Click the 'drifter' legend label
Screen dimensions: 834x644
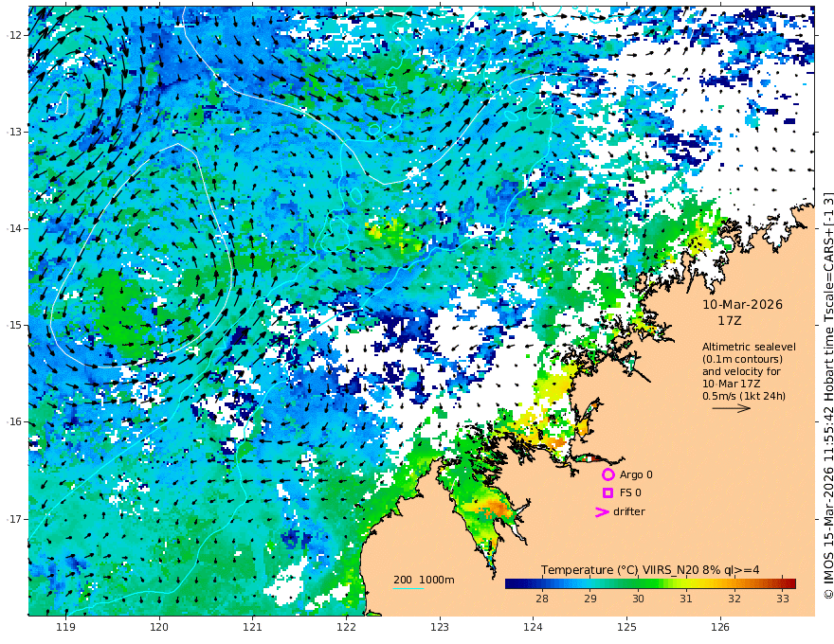point(629,511)
